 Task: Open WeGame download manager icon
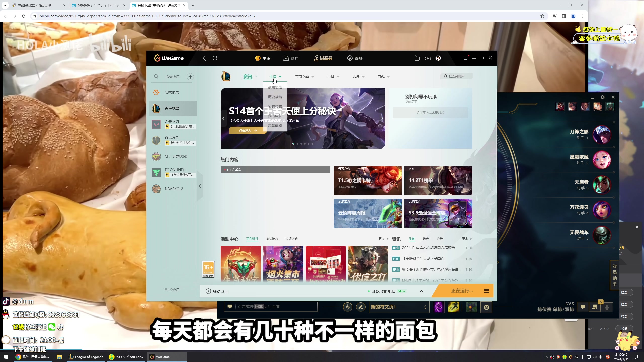428,58
